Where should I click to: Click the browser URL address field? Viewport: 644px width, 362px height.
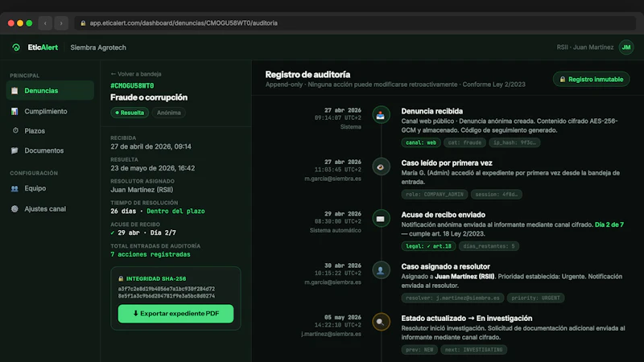tap(355, 23)
